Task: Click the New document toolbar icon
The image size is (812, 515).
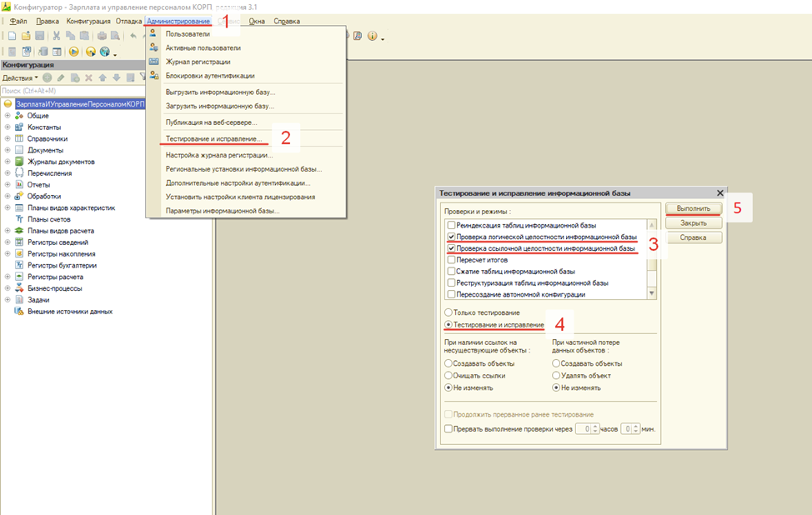Action: click(12, 36)
